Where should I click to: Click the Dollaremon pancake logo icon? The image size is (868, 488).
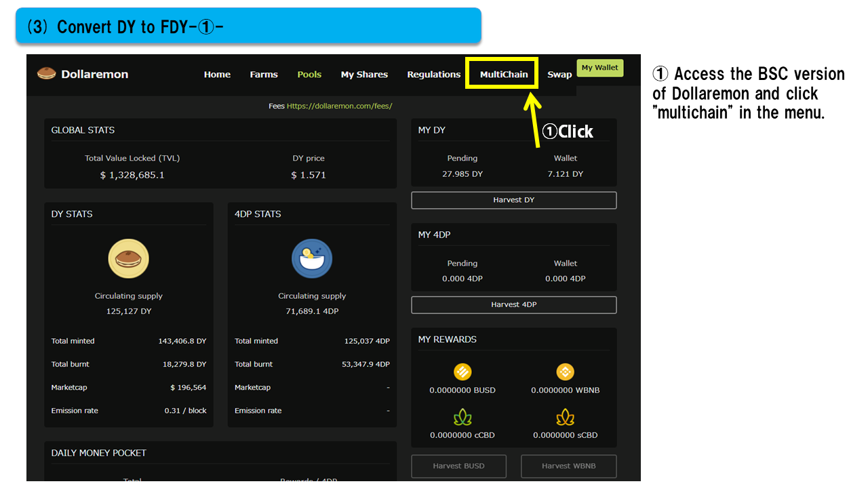tap(46, 74)
